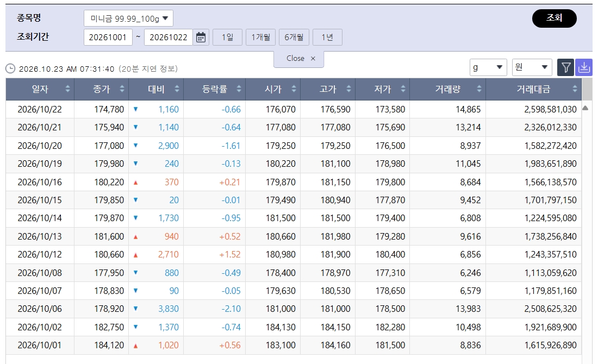Viewport: 598px width, 364px height.
Task: Click end date field 20261022
Action: click(168, 37)
